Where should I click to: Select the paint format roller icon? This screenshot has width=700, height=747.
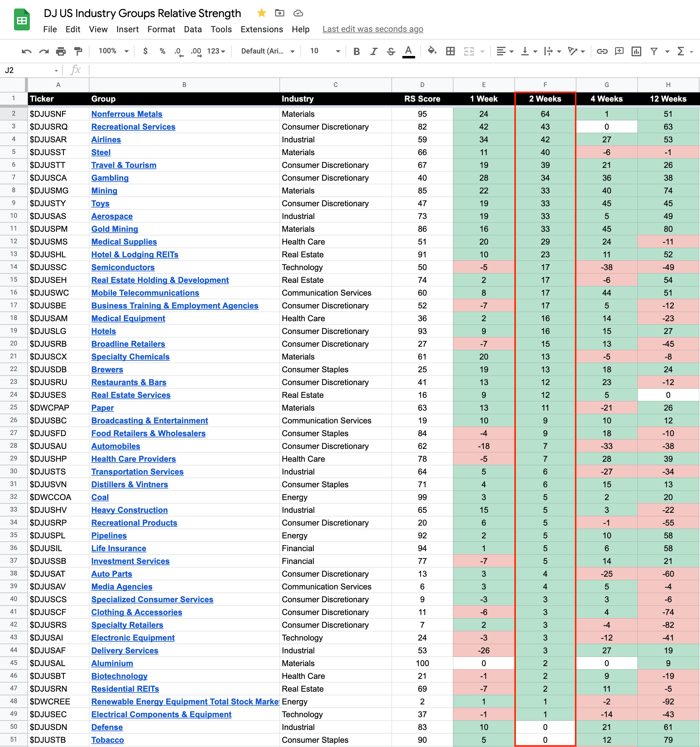tap(78, 51)
